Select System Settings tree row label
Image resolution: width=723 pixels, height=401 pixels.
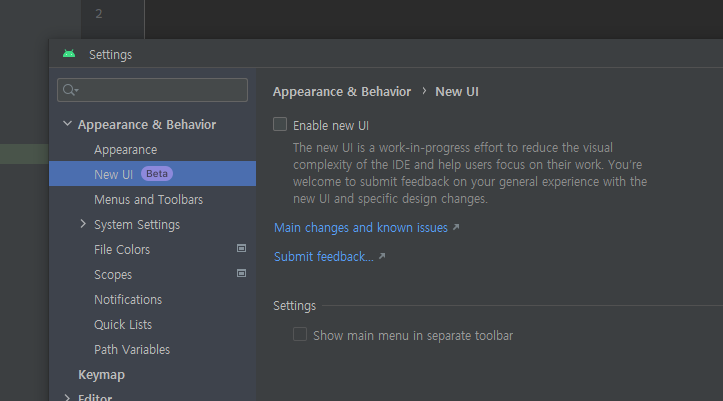click(137, 224)
